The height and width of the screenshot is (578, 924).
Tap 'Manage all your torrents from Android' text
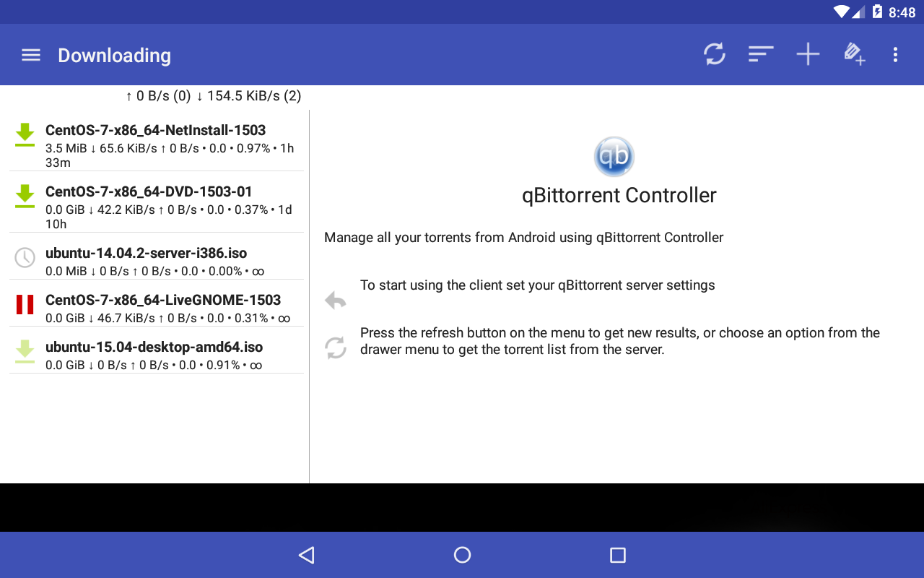click(523, 238)
